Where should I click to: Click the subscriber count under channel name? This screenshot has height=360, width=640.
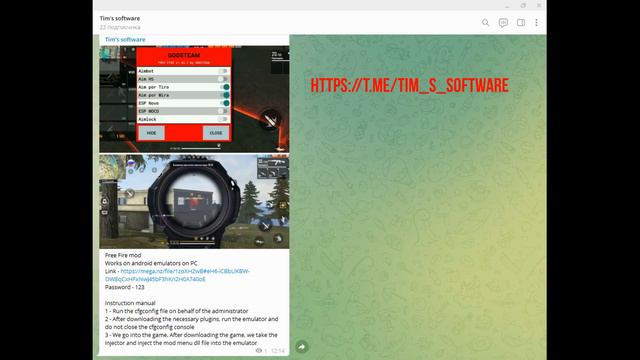click(x=120, y=27)
